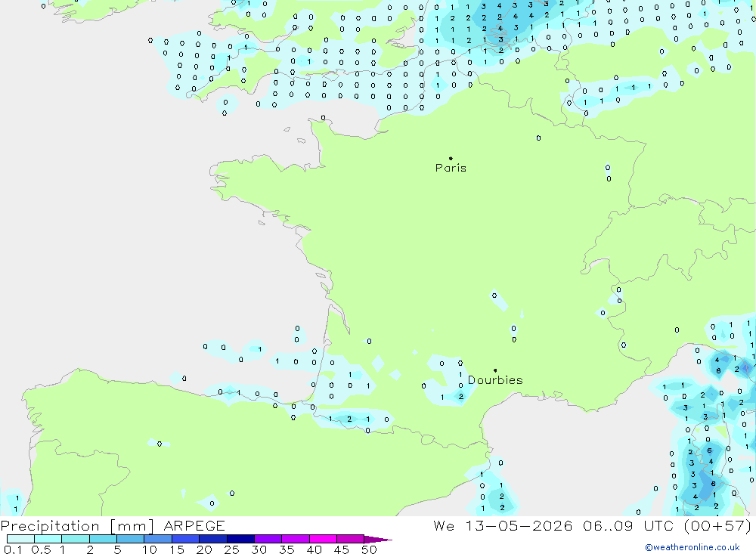Screen dimensions: 756x554
Task: Click the legend value label 0.1
Action: (13, 549)
